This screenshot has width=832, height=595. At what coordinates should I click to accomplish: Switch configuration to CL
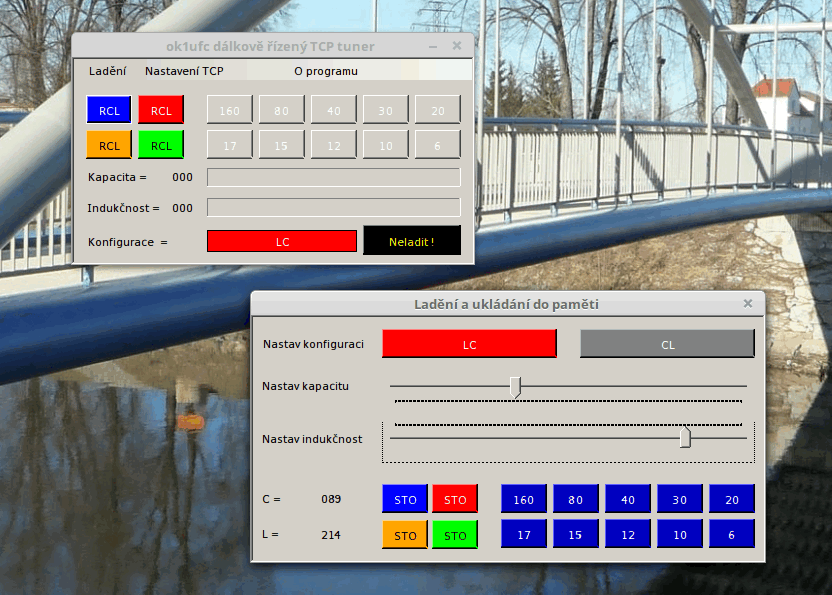667,344
